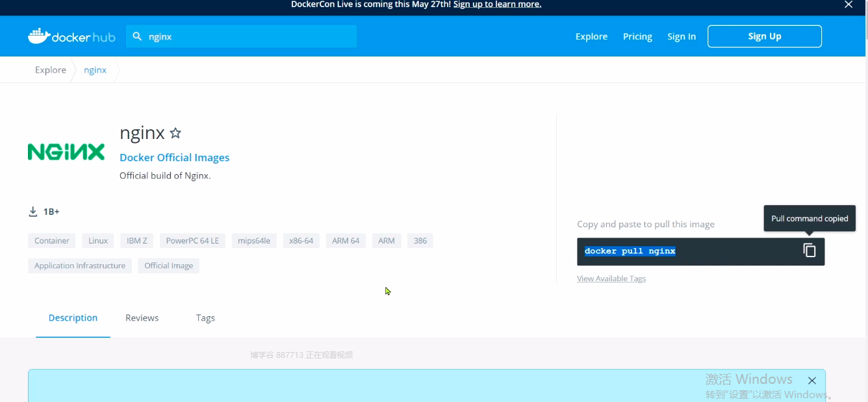
Task: Click the Official Image chip
Action: [x=169, y=266]
